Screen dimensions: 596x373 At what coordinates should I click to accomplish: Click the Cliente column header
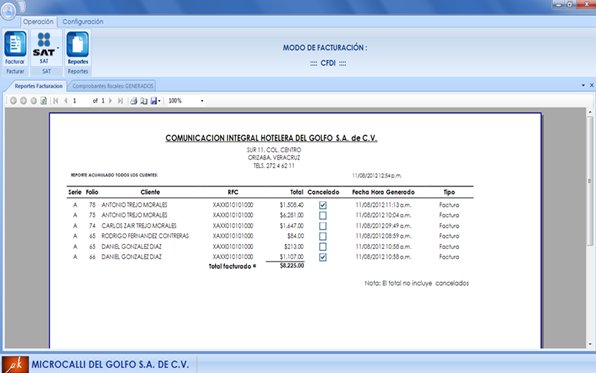(150, 192)
